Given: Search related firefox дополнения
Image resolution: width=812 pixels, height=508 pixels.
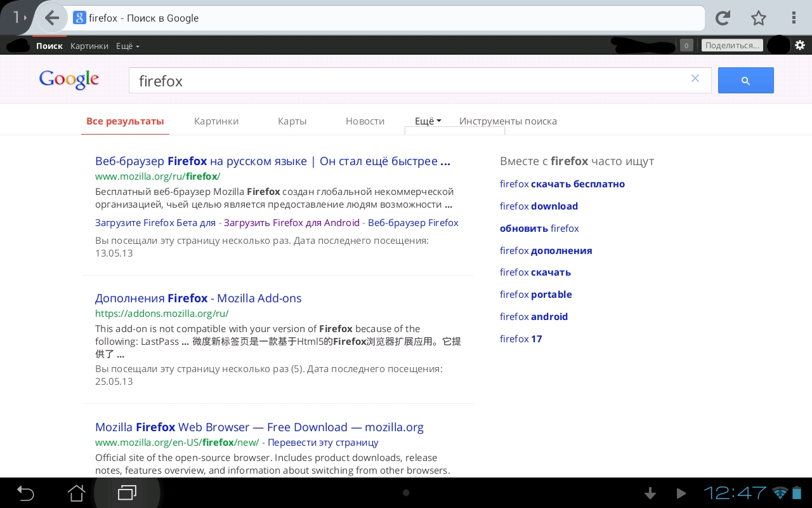Looking at the screenshot, I should coord(546,251).
